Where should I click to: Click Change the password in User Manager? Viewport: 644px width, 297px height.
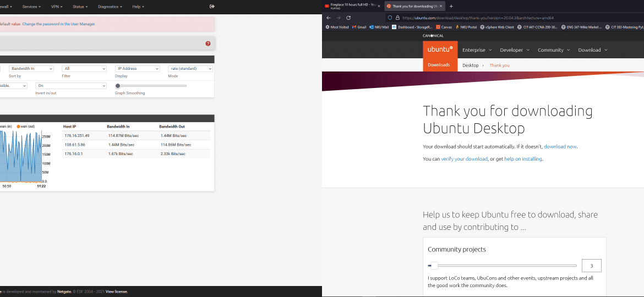tap(59, 24)
